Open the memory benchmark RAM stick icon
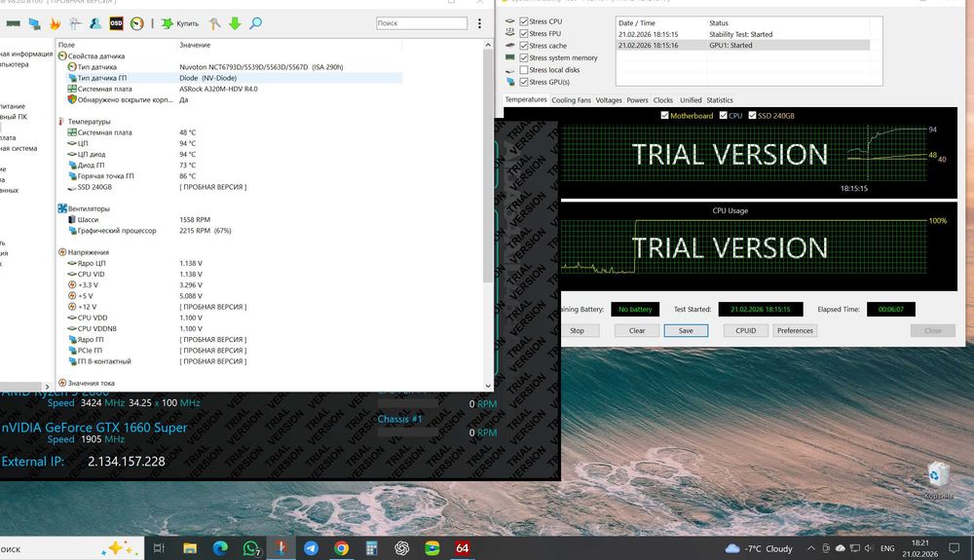This screenshot has height=560, width=974. coord(13,22)
